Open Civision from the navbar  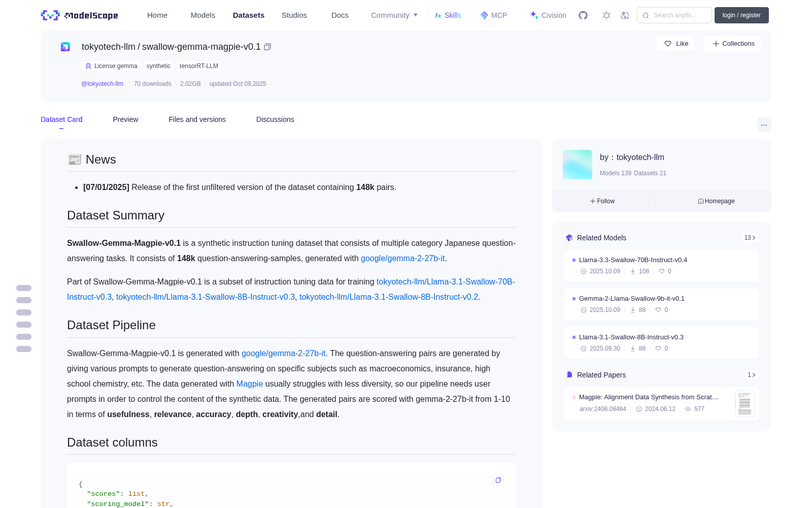[548, 15]
